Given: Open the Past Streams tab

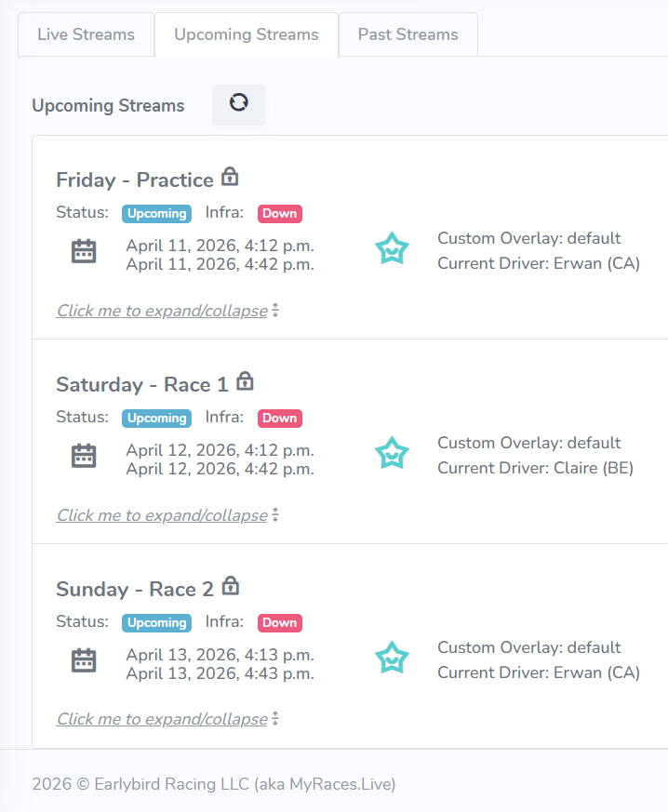Looking at the screenshot, I should tap(407, 34).
